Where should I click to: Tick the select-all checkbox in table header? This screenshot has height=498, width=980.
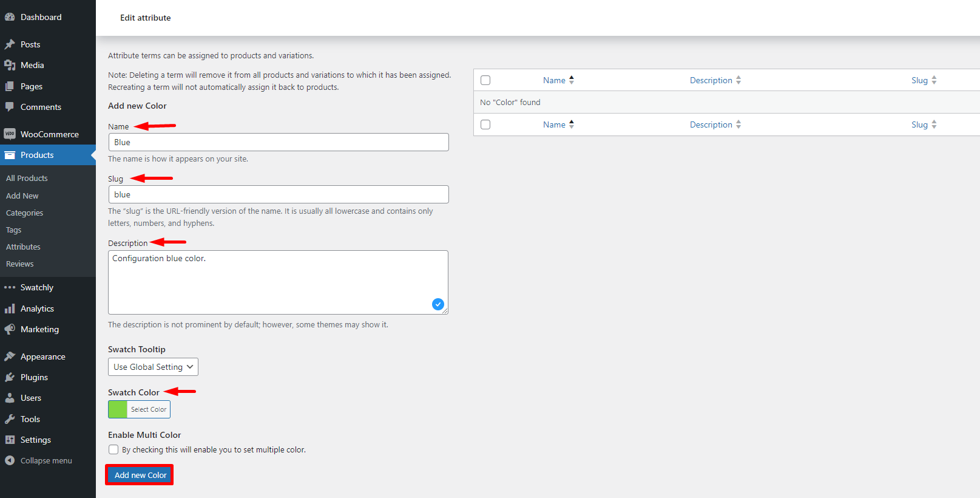485,80
